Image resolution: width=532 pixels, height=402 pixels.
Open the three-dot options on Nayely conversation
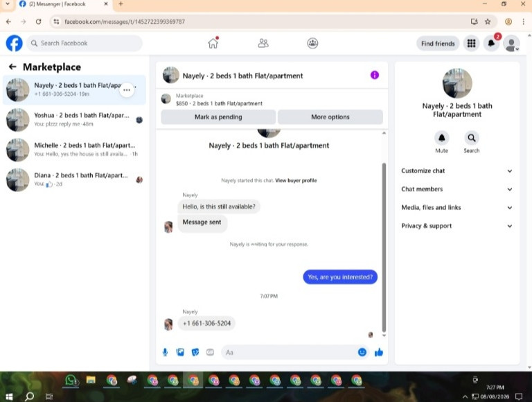click(127, 90)
